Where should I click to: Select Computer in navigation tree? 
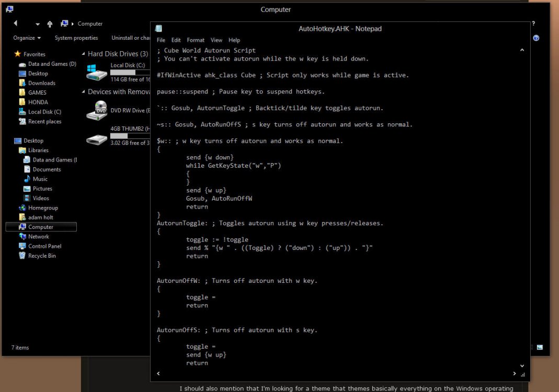point(41,227)
